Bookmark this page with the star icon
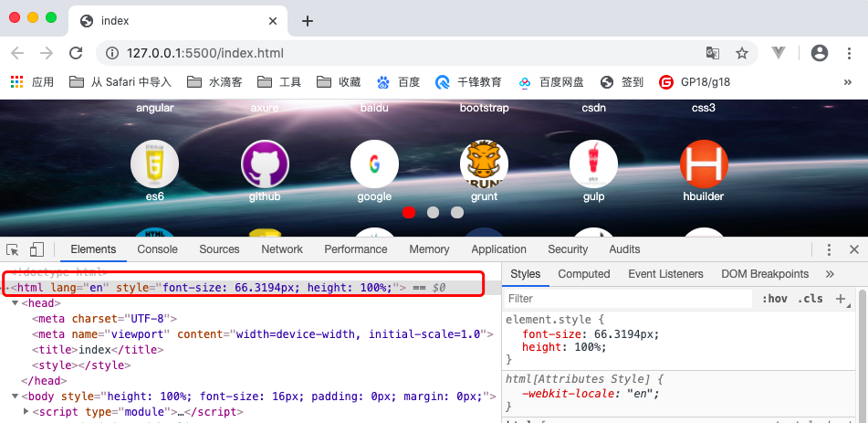Viewport: 868px width, 423px height. (x=742, y=53)
